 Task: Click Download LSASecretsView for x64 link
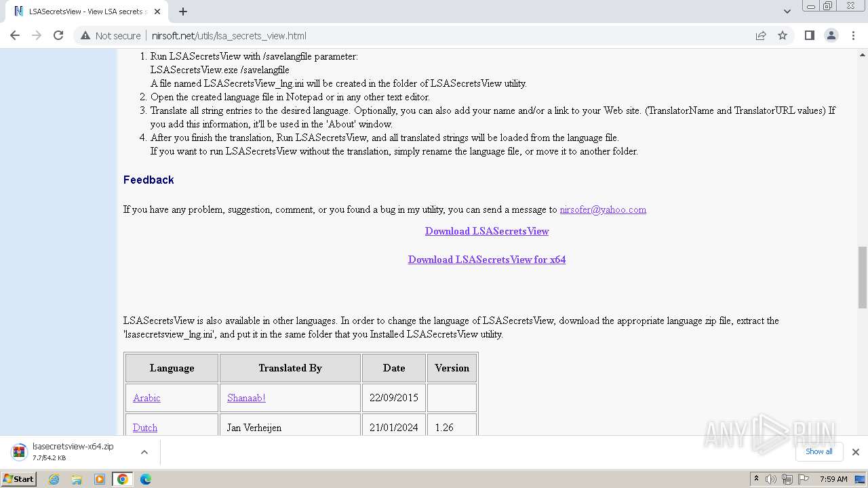click(x=487, y=260)
